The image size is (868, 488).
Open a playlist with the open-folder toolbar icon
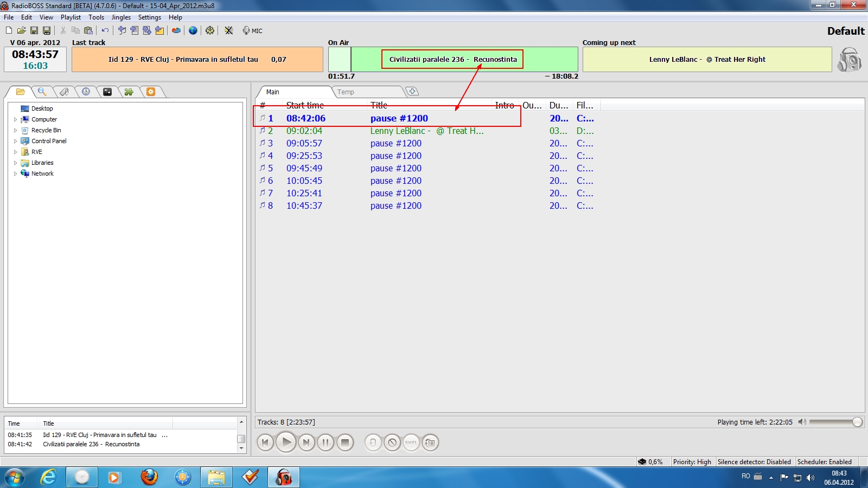(x=21, y=30)
